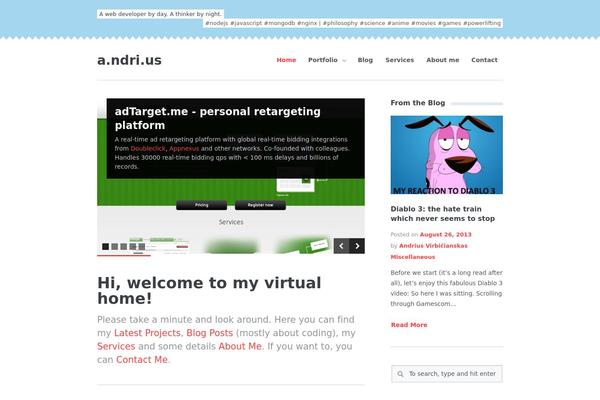Advance the slider with the right arrow

pos(357,246)
